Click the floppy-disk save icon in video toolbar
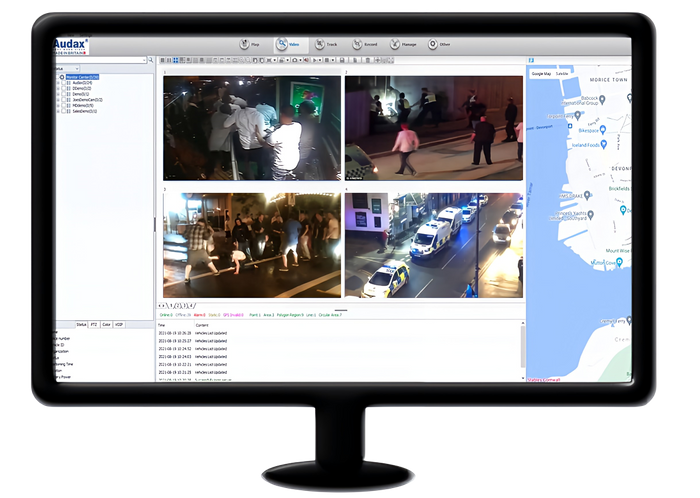 coord(342,60)
